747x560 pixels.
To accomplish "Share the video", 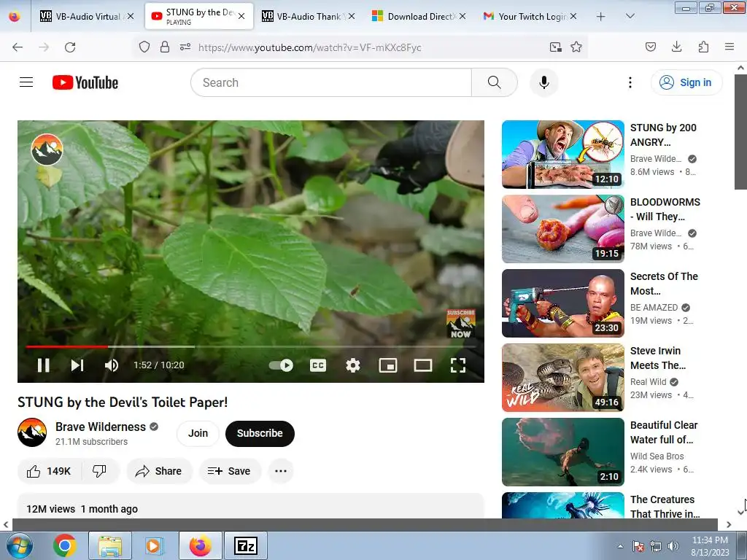I will click(x=158, y=471).
